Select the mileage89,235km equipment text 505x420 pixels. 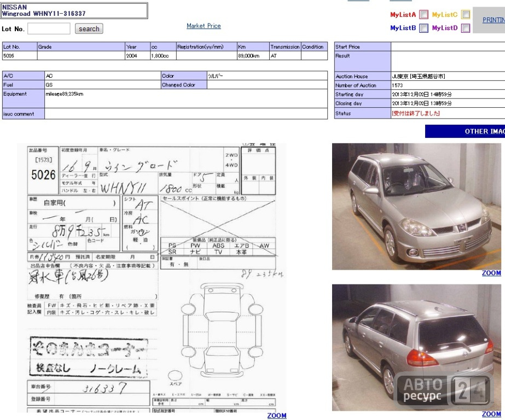pyautogui.click(x=65, y=94)
